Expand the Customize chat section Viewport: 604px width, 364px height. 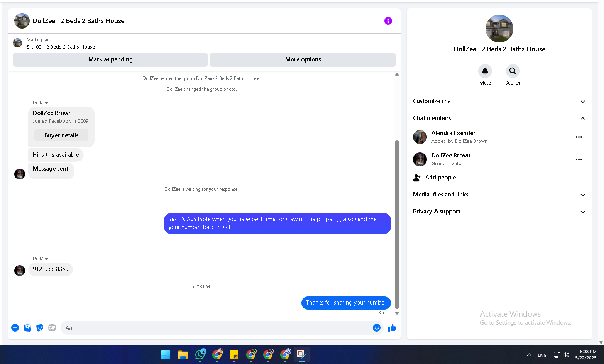coord(499,101)
